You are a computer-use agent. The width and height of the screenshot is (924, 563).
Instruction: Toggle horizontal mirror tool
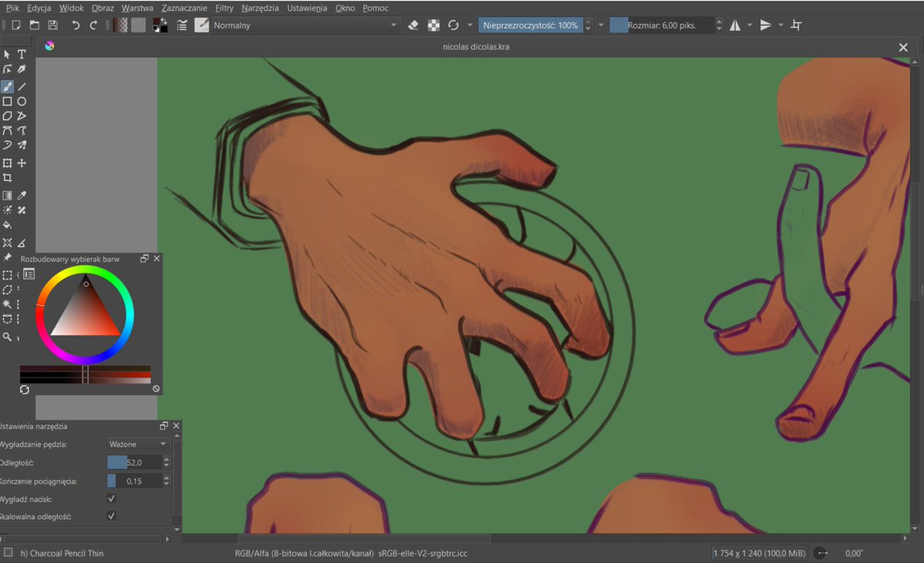click(735, 25)
